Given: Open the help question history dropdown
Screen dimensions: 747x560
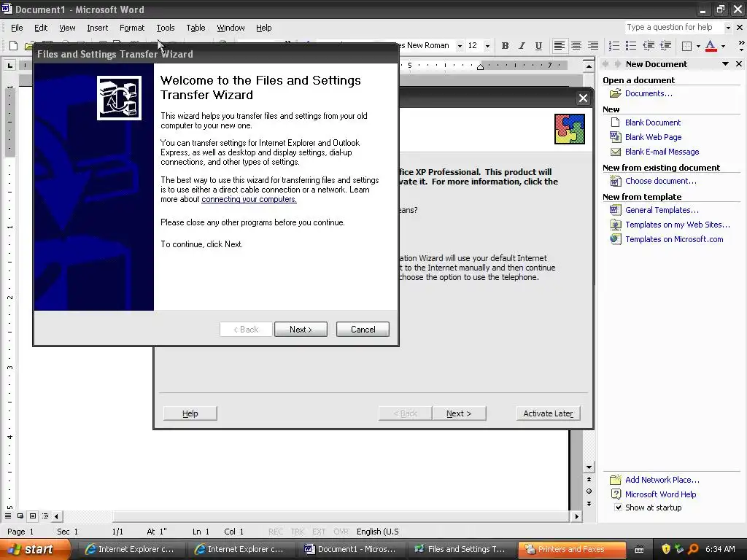Looking at the screenshot, I should click(x=727, y=28).
